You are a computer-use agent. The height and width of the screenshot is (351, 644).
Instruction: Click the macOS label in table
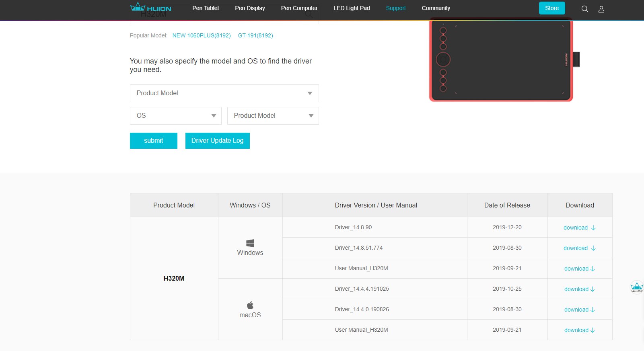(x=250, y=315)
